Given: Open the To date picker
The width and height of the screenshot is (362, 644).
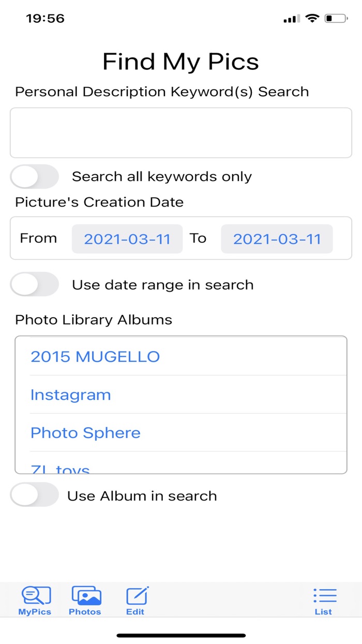Looking at the screenshot, I should [x=276, y=238].
